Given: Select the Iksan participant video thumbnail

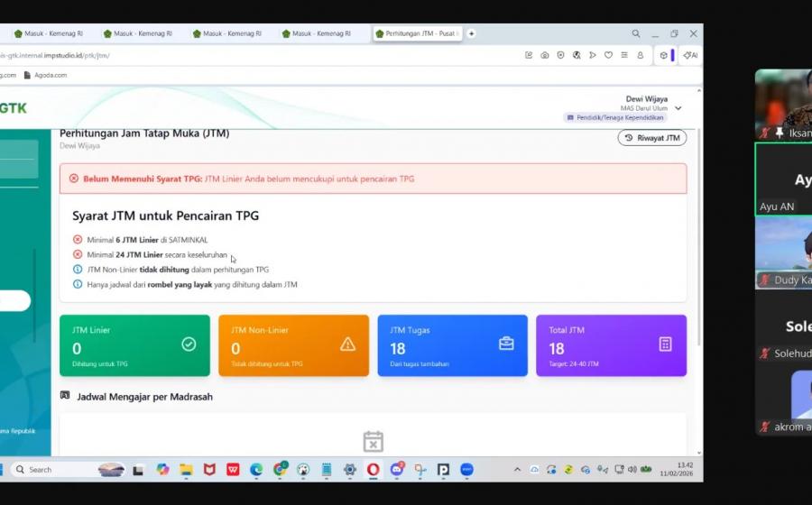Looking at the screenshot, I should click(x=783, y=105).
